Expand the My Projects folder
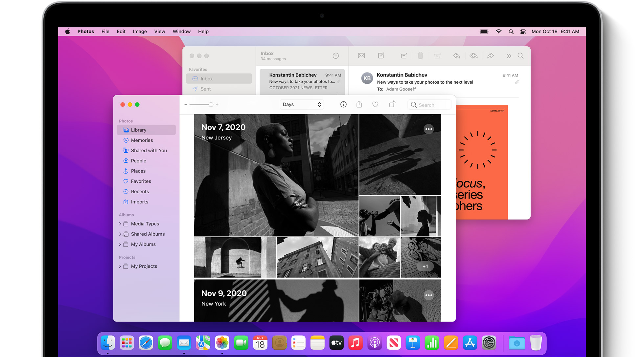Viewport: 644px width, 357px height. click(120, 266)
